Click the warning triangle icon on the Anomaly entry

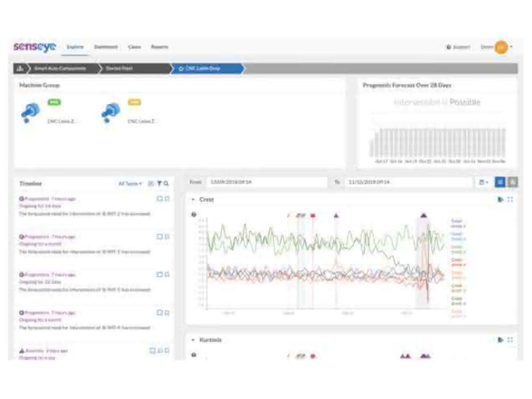22,351
